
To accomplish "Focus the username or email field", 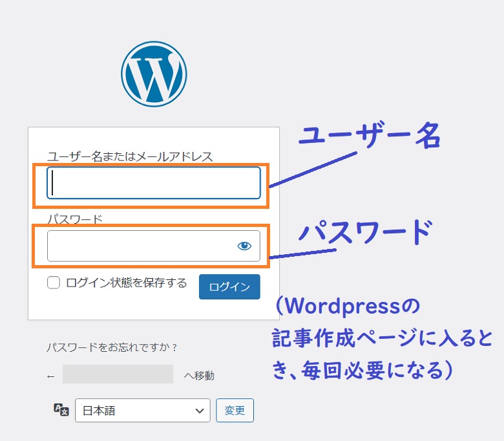I will tap(154, 183).
